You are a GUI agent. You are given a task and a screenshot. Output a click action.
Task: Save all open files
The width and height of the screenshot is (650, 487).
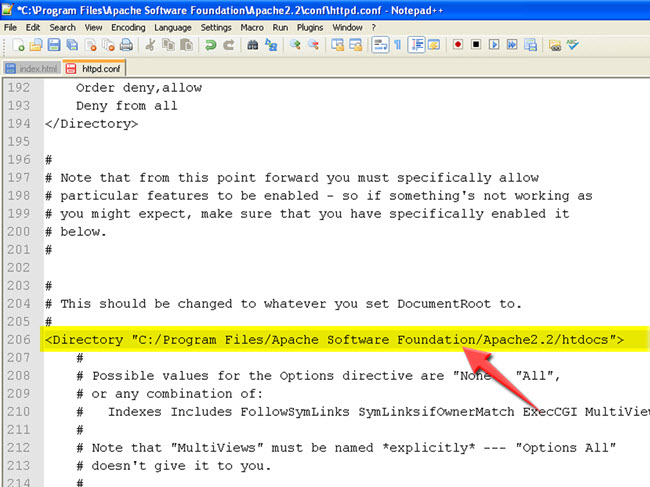[x=72, y=45]
